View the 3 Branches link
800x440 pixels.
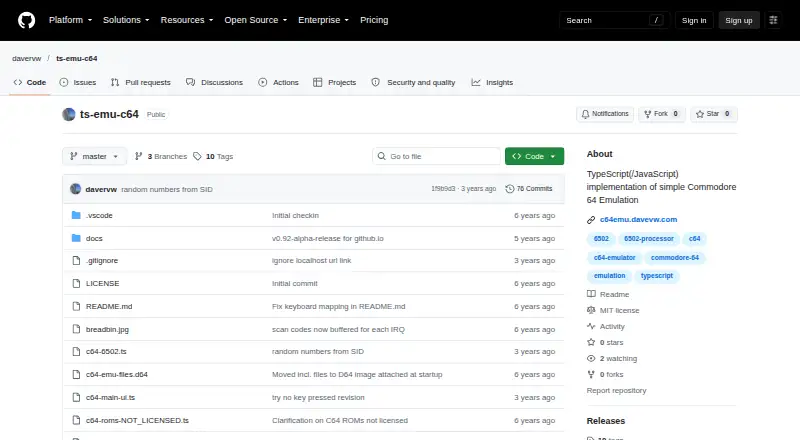161,156
